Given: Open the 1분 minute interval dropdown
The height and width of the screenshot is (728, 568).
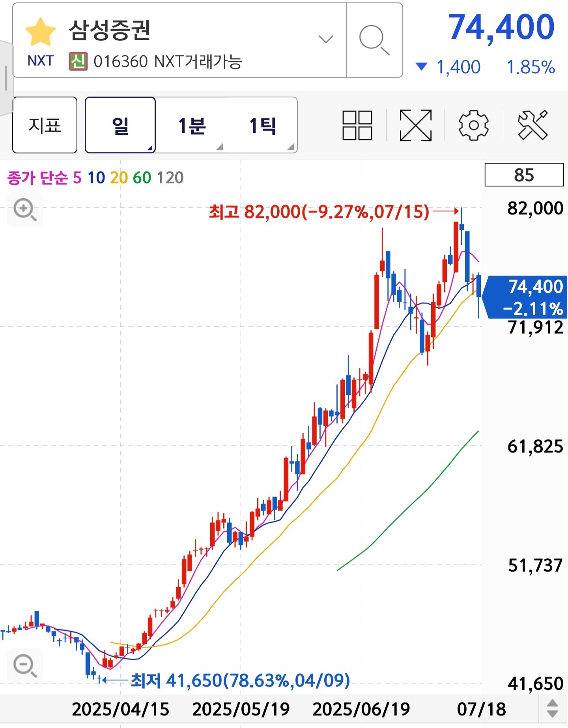Looking at the screenshot, I should (192, 126).
